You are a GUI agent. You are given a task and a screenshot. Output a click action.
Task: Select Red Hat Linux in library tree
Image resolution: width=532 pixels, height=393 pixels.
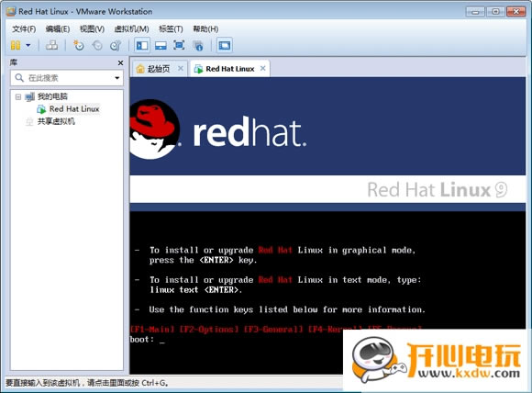point(74,109)
